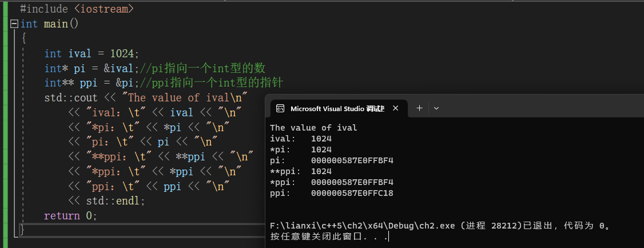The width and height of the screenshot is (644, 248).
Task: Click the ppi address value 000000587E0FFC18
Action: 352,193
